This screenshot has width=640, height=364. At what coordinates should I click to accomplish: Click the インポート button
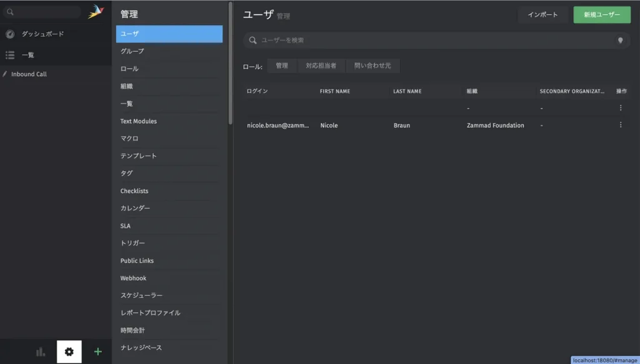(542, 15)
